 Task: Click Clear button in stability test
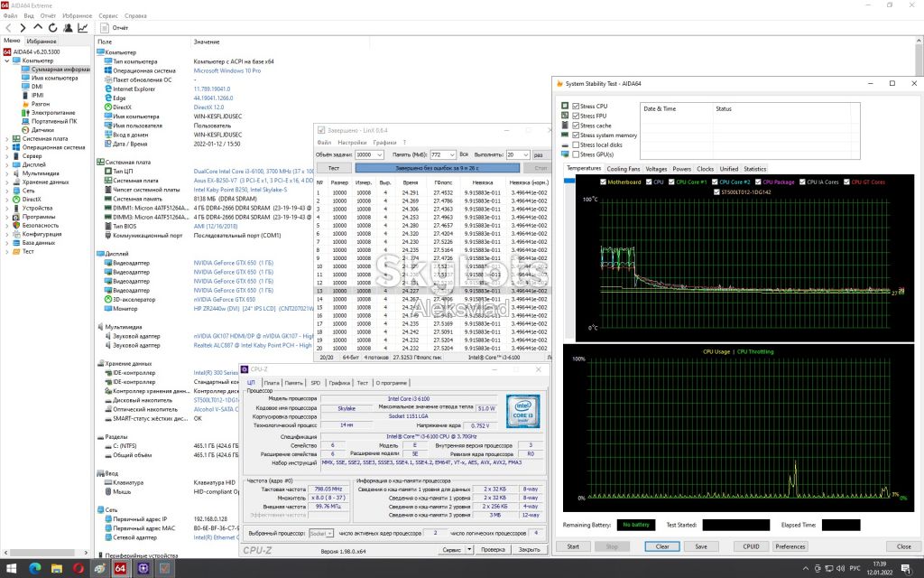pos(661,546)
